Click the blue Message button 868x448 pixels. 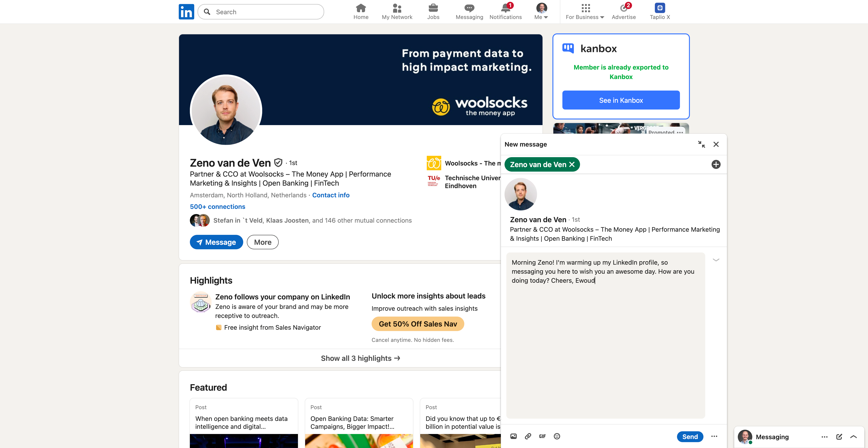pos(216,242)
